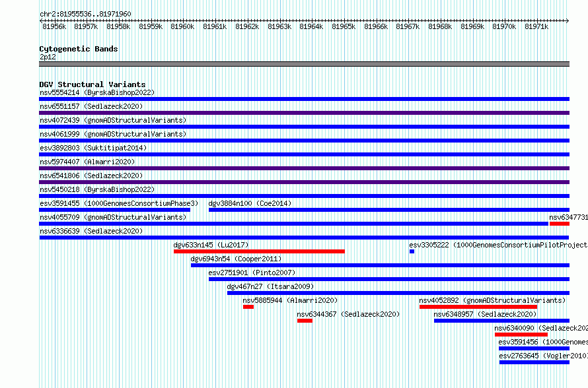Screen dimensions: 588x388
Task: Click the 81964k ruler tick label
Action: tap(311, 26)
